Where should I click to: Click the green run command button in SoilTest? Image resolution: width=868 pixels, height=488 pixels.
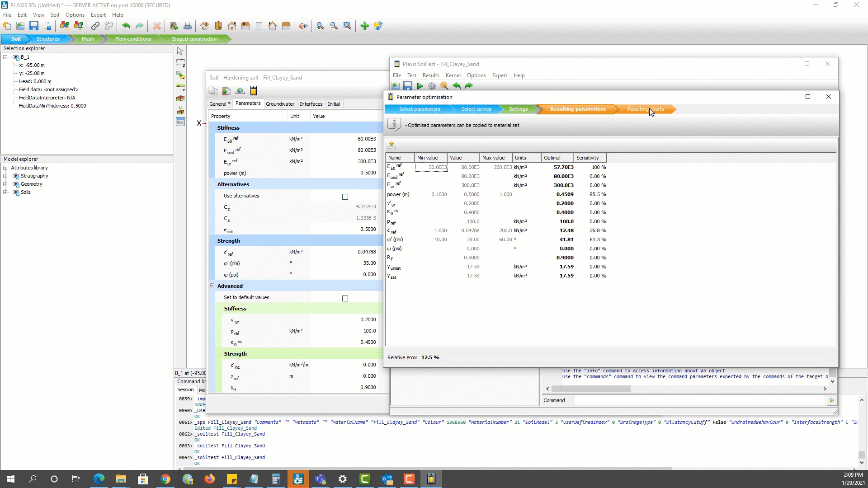point(831,400)
